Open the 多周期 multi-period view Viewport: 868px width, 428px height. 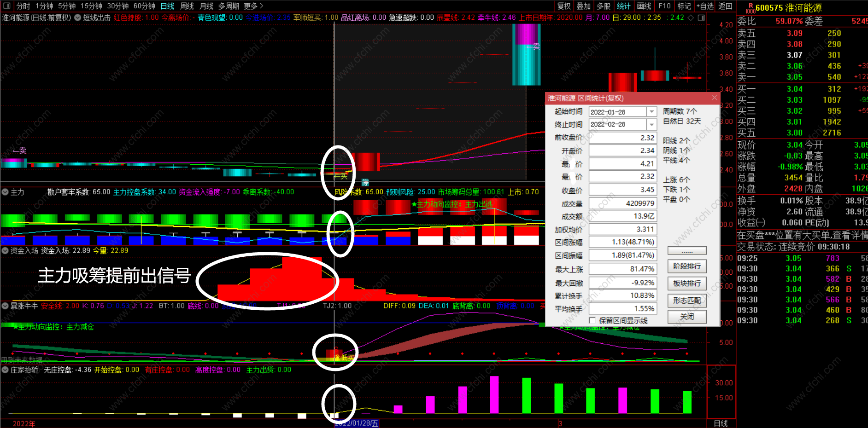[229, 6]
